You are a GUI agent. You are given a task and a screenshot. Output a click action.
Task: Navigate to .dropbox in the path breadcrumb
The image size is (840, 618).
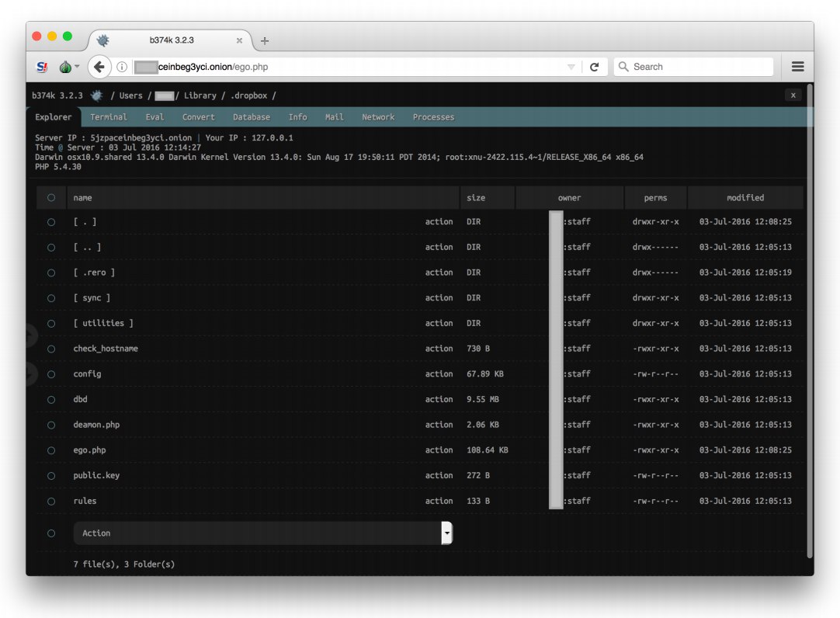(249, 95)
